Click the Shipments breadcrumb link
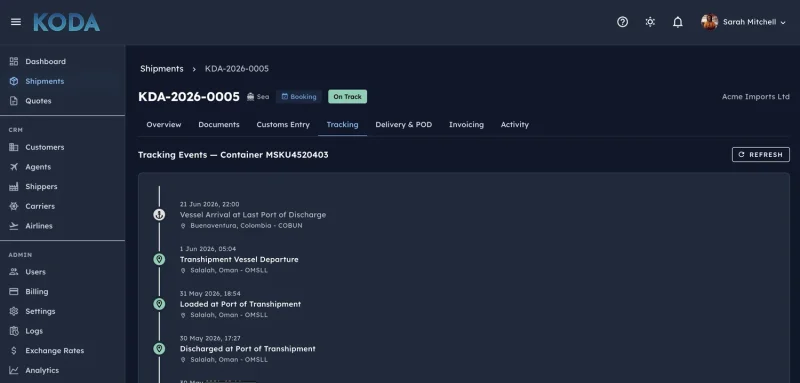Viewport: 800px width, 383px height. click(x=162, y=69)
